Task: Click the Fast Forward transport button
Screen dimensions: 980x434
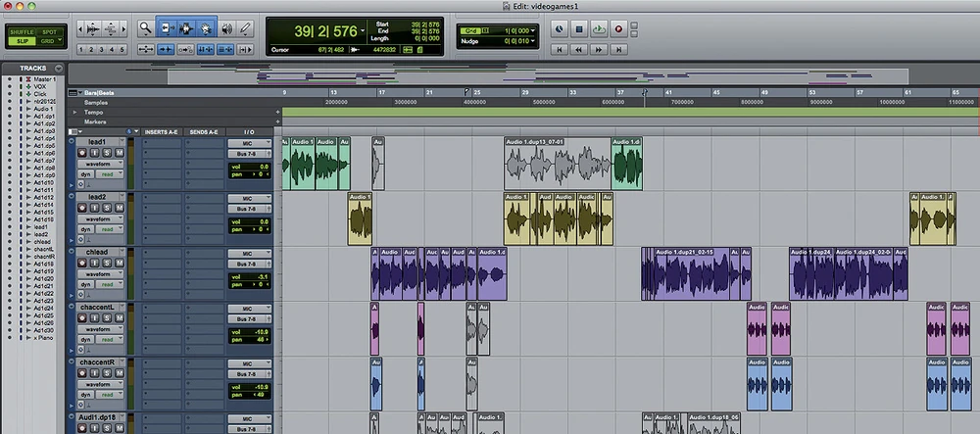Action: (x=599, y=49)
